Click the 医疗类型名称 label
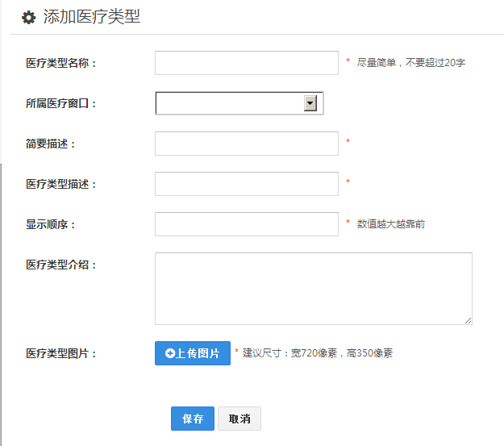 [61, 63]
